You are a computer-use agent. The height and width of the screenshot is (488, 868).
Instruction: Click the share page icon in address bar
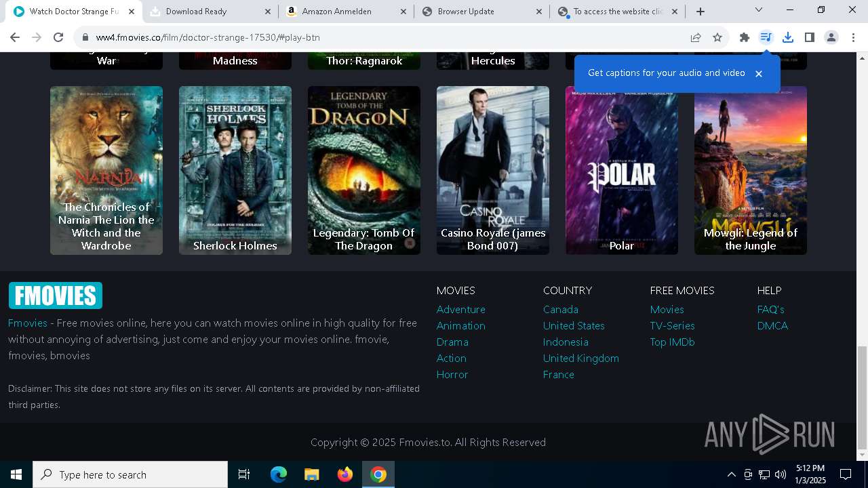(696, 37)
